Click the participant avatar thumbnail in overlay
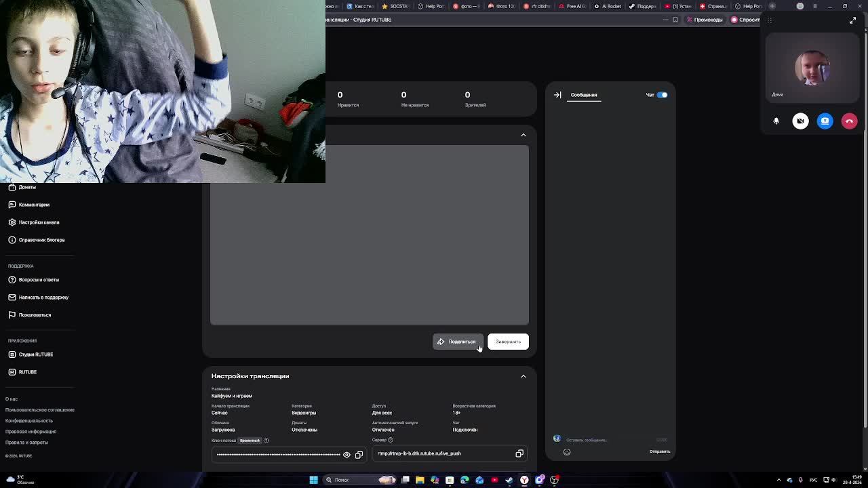The image size is (868, 488). click(x=812, y=68)
